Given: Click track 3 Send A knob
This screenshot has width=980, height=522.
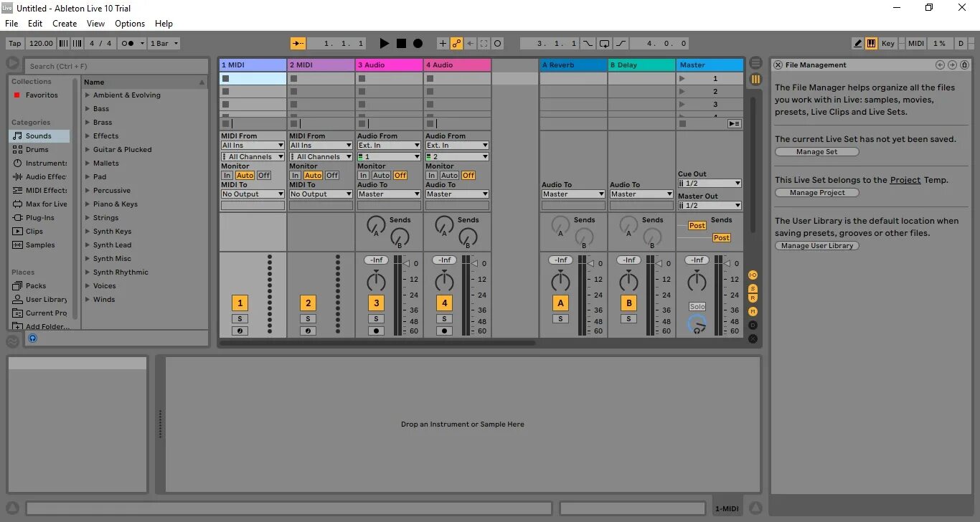Looking at the screenshot, I should pyautogui.click(x=376, y=224).
